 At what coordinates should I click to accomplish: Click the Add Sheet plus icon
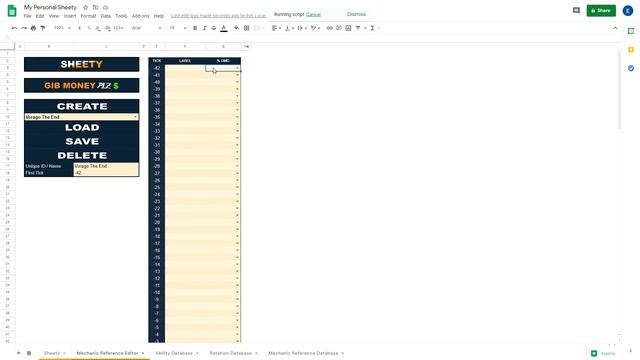coord(18,353)
